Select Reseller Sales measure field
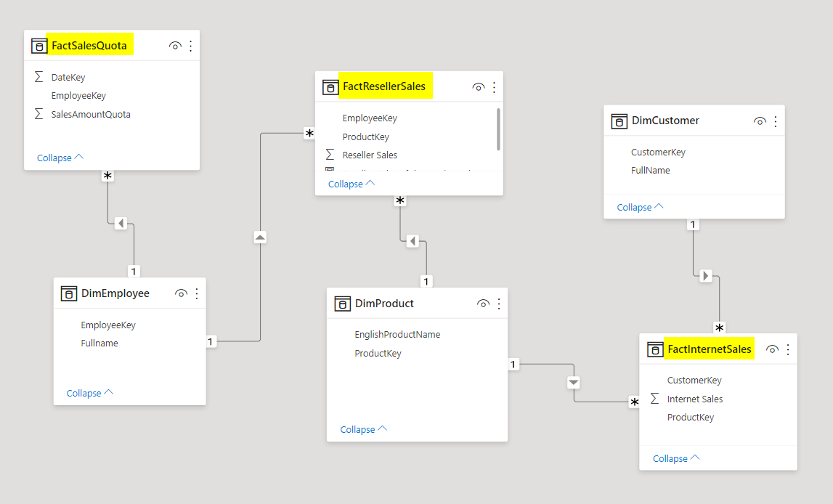Screen dimensions: 833x504 pos(370,155)
